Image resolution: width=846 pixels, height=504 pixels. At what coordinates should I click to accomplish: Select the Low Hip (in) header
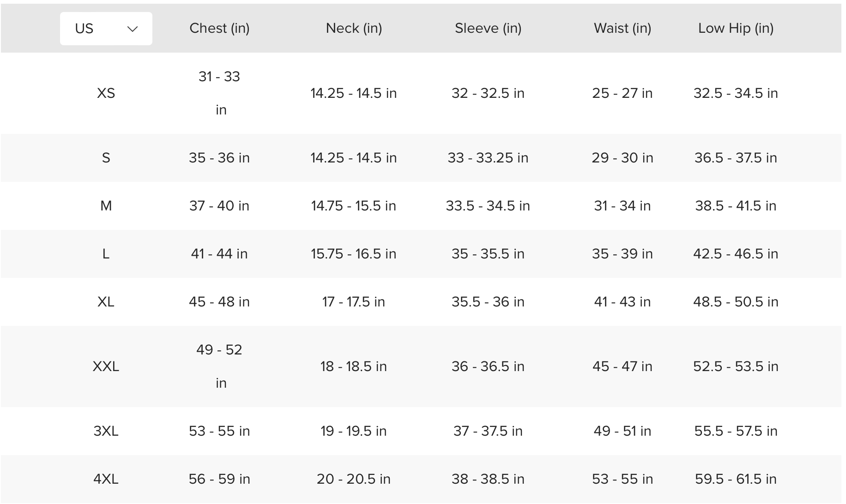(x=736, y=28)
